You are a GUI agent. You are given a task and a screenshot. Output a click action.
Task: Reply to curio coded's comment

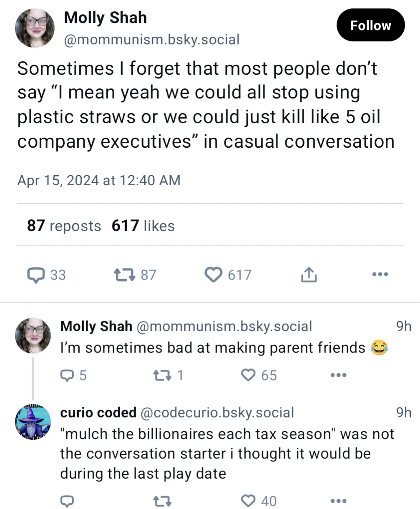pos(67,501)
